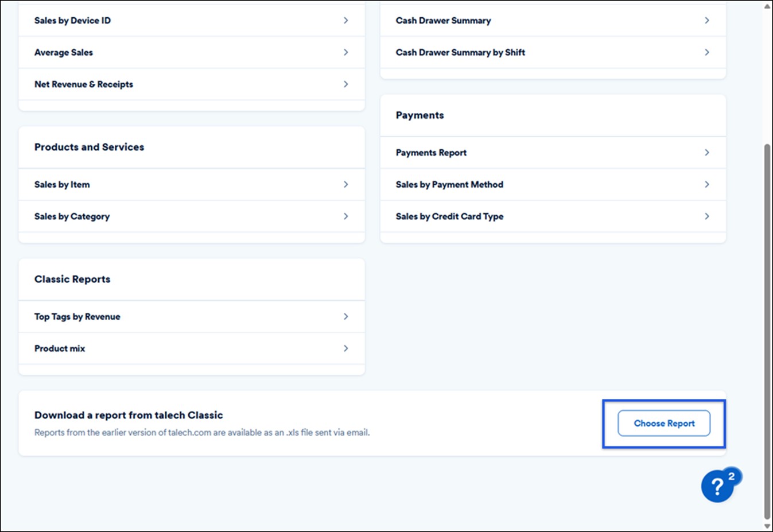Select the Payments Report label
This screenshot has width=773, height=532.
point(431,153)
